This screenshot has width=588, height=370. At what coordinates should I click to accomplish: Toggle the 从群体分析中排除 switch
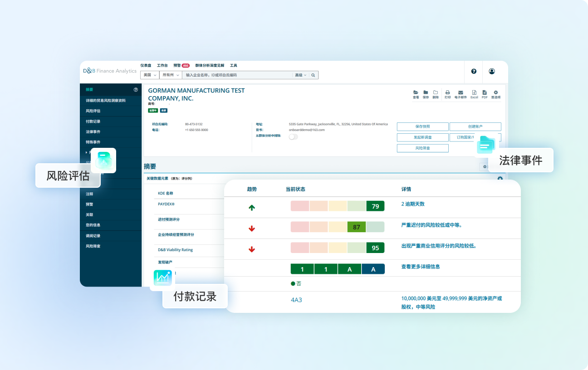294,136
